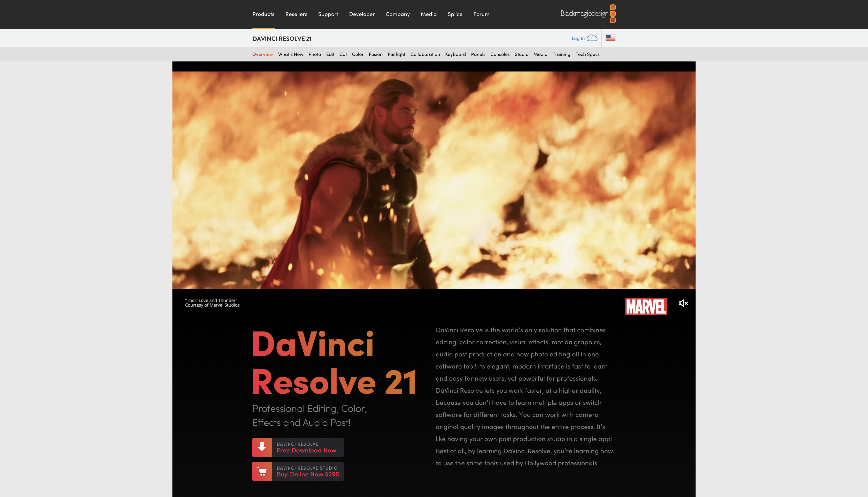Click the Marvel logo badge
Screen dimensions: 868x497
646,306
